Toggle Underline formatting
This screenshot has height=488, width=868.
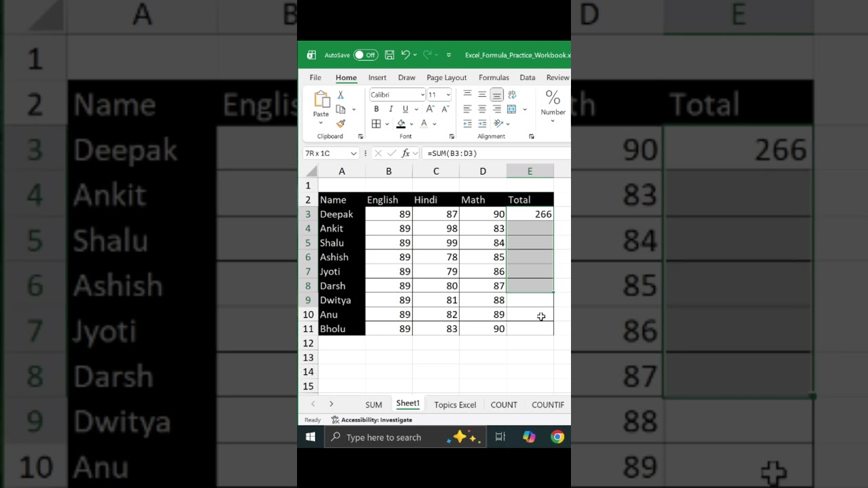pyautogui.click(x=405, y=109)
